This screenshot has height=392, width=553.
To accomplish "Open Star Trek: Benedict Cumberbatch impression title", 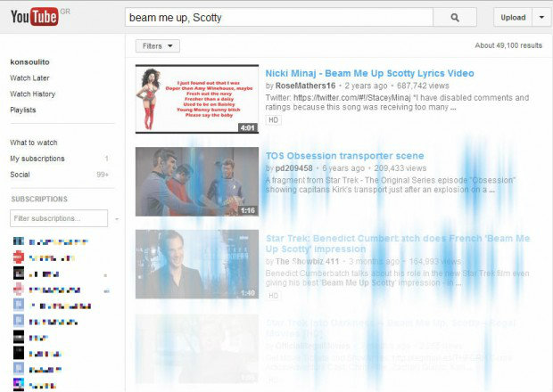I will [x=398, y=243].
